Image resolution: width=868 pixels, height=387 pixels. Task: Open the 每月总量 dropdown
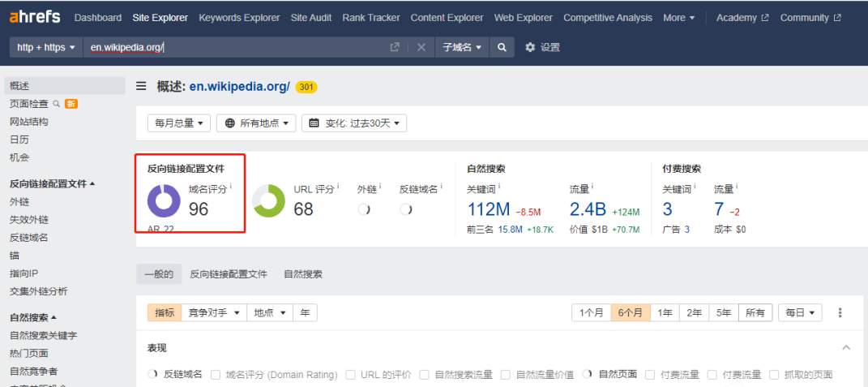pyautogui.click(x=179, y=123)
